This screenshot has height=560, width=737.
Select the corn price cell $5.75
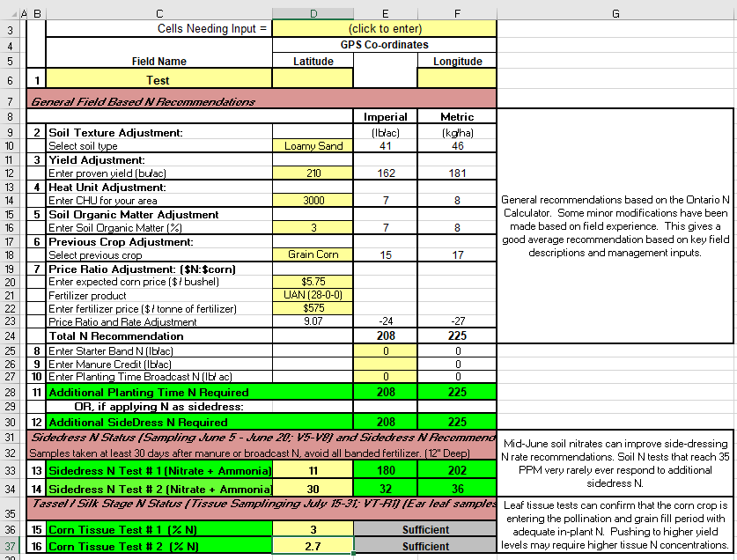(313, 282)
